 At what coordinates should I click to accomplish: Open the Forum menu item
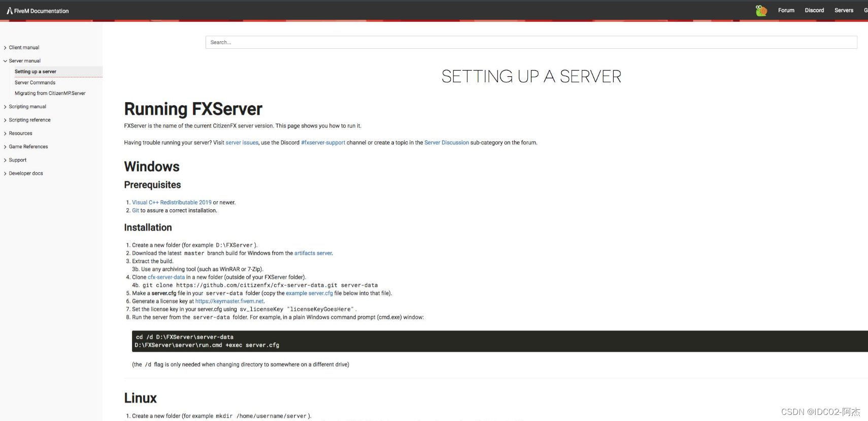point(786,10)
